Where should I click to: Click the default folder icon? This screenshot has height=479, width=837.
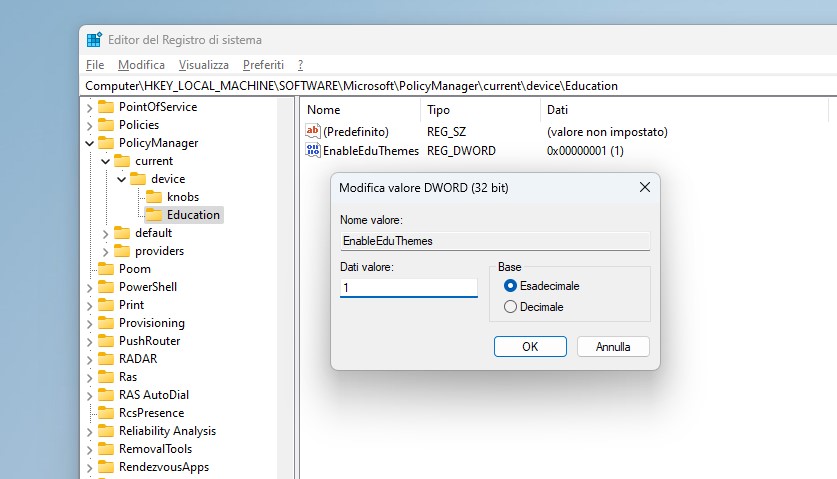pyautogui.click(x=122, y=233)
